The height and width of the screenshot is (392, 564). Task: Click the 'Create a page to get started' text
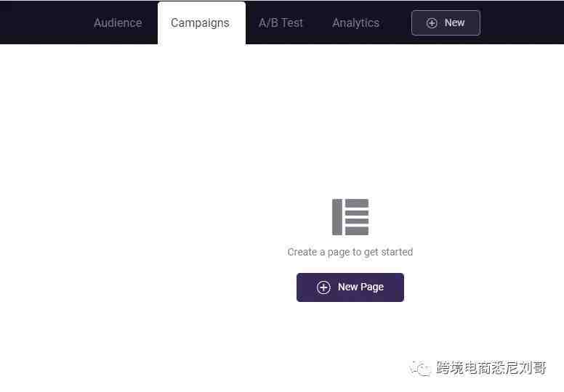(350, 252)
